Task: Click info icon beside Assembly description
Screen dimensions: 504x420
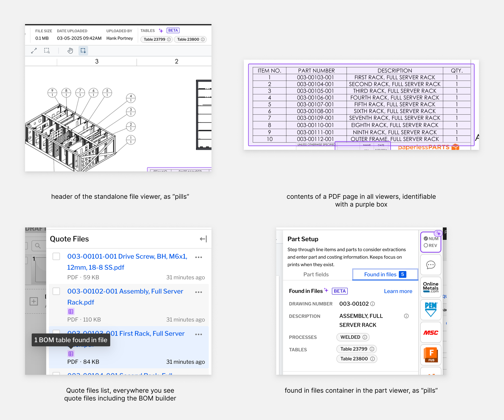Action: 406,316
